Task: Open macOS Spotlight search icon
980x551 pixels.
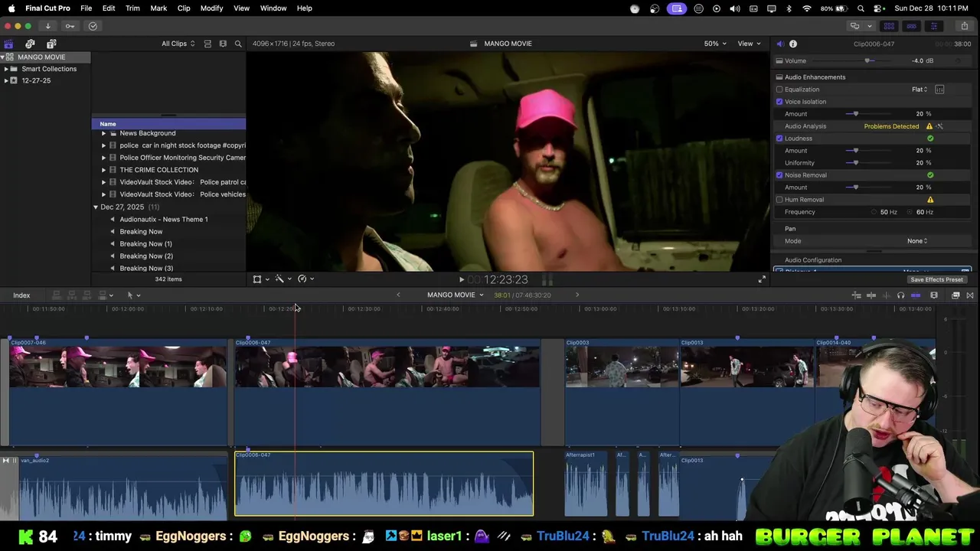Action: pyautogui.click(x=861, y=8)
